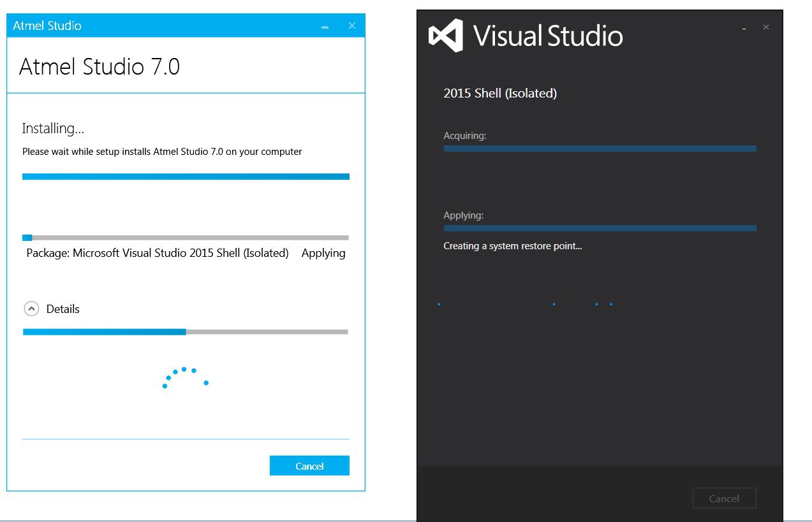Cancel the Atmel Studio 7.0 installation

(309, 466)
